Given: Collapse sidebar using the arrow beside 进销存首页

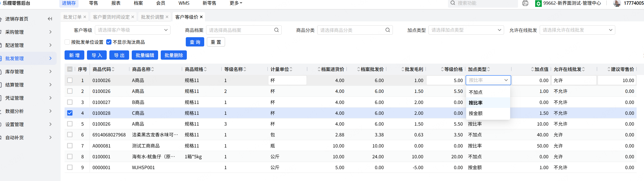Looking at the screenshot, I should [50, 19].
